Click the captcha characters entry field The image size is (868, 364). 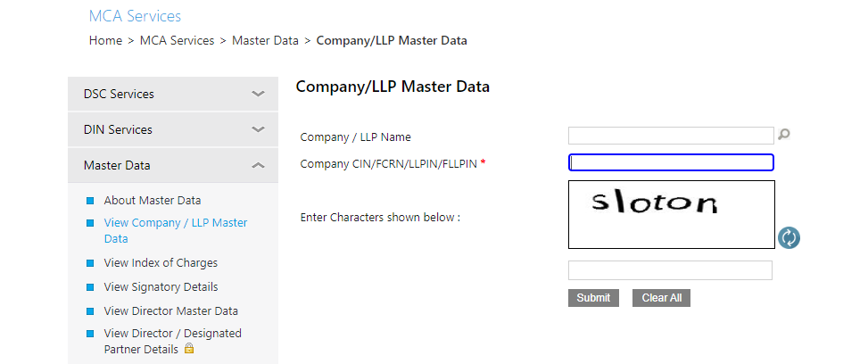pyautogui.click(x=670, y=270)
